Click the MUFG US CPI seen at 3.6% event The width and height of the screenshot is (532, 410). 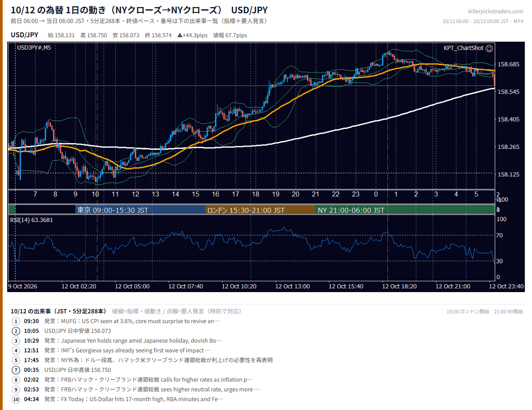click(132, 321)
